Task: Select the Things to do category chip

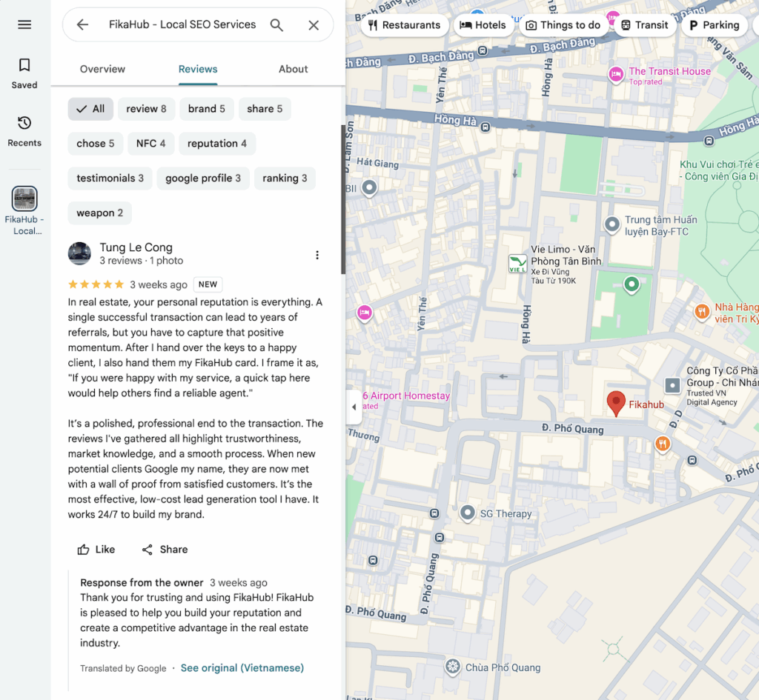Action: click(x=563, y=25)
